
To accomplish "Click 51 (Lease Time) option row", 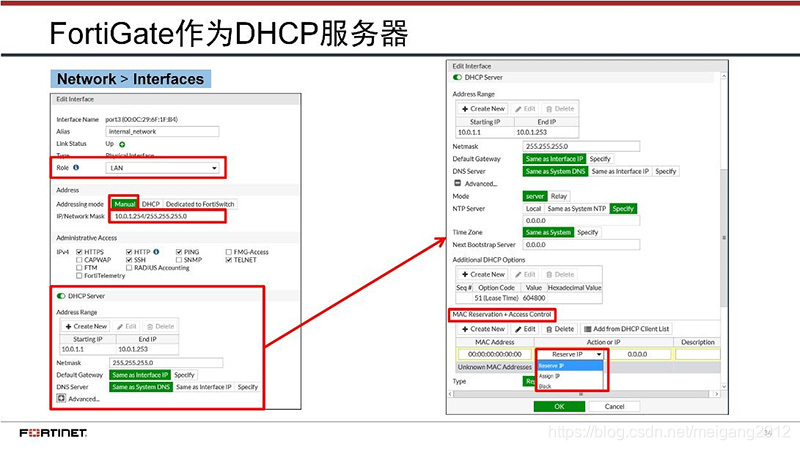I will (x=529, y=298).
